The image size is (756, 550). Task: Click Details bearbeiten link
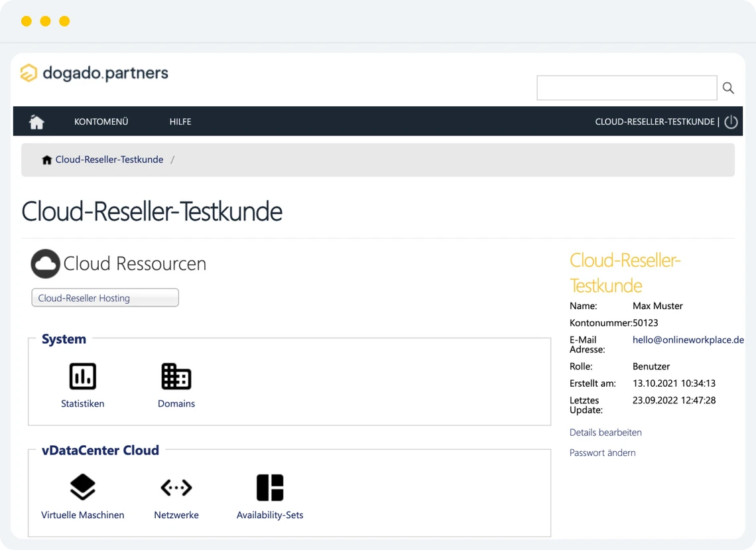click(605, 433)
